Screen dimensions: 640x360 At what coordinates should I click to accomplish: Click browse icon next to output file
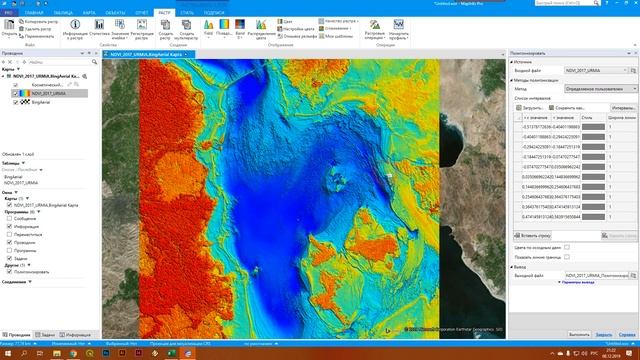(633, 276)
